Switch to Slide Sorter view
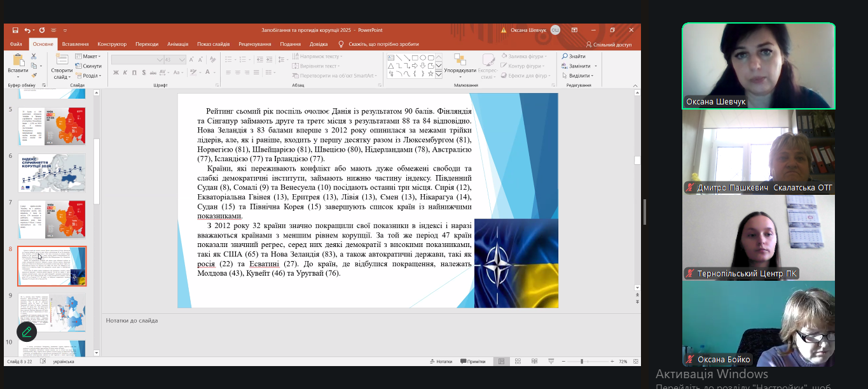The height and width of the screenshot is (389, 868). click(x=517, y=362)
